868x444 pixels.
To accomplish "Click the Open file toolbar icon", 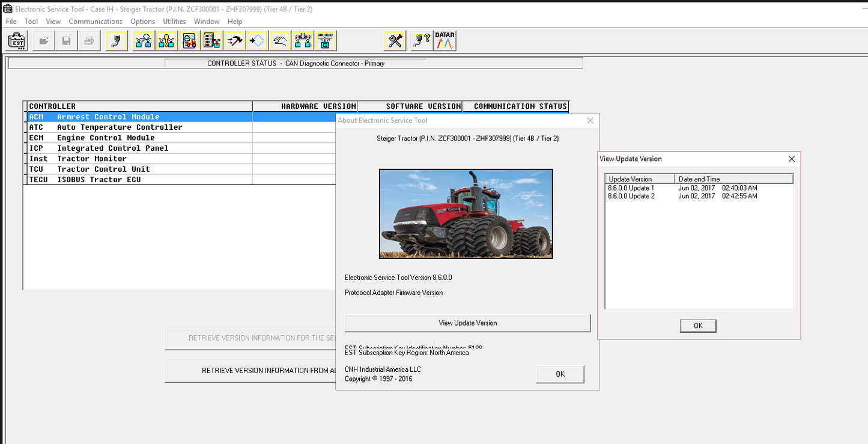I will 43,40.
